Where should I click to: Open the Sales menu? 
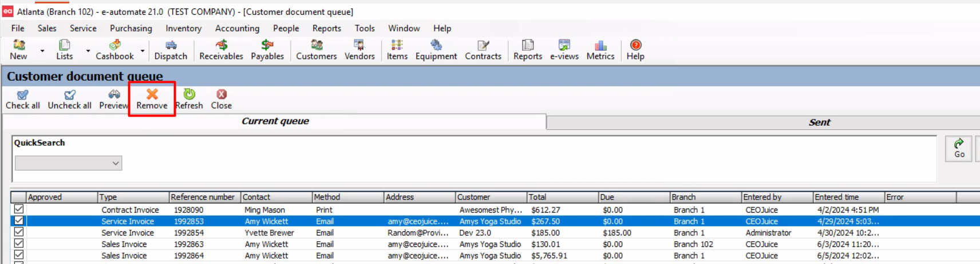pyautogui.click(x=47, y=28)
